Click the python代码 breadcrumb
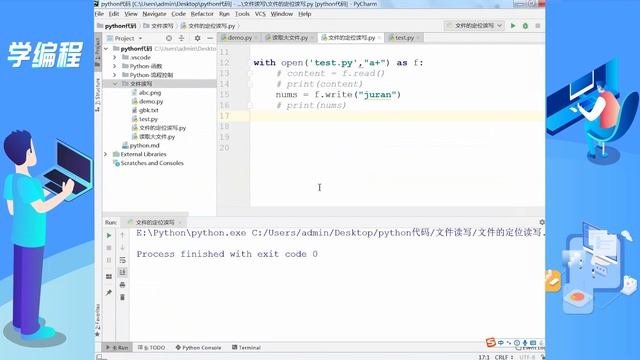The image size is (640, 360). [x=117, y=26]
